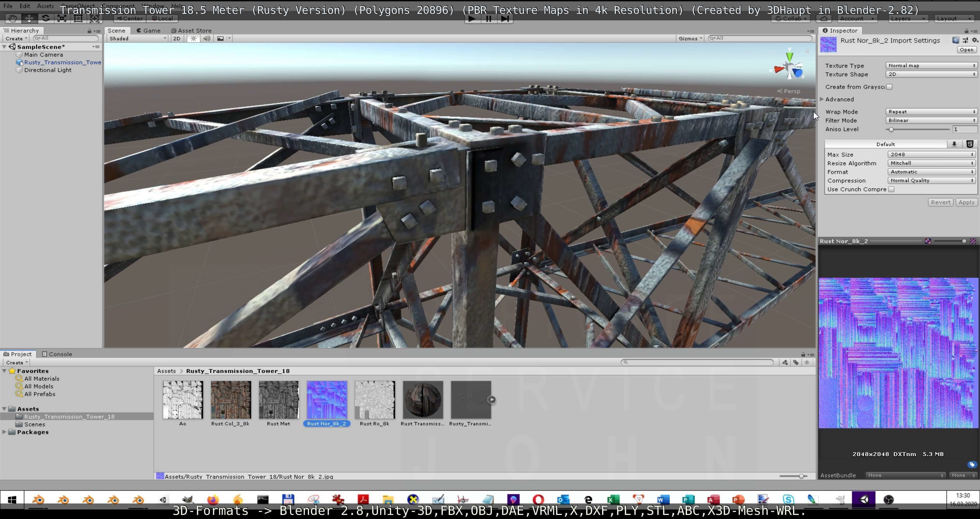Select the Rotate tool in toolbar
The image size is (980, 519).
[x=46, y=18]
